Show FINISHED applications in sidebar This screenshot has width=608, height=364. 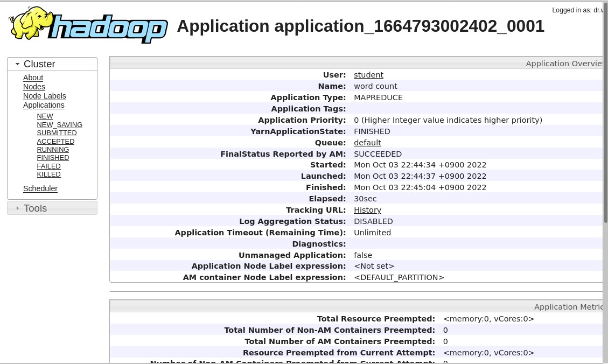coord(53,158)
